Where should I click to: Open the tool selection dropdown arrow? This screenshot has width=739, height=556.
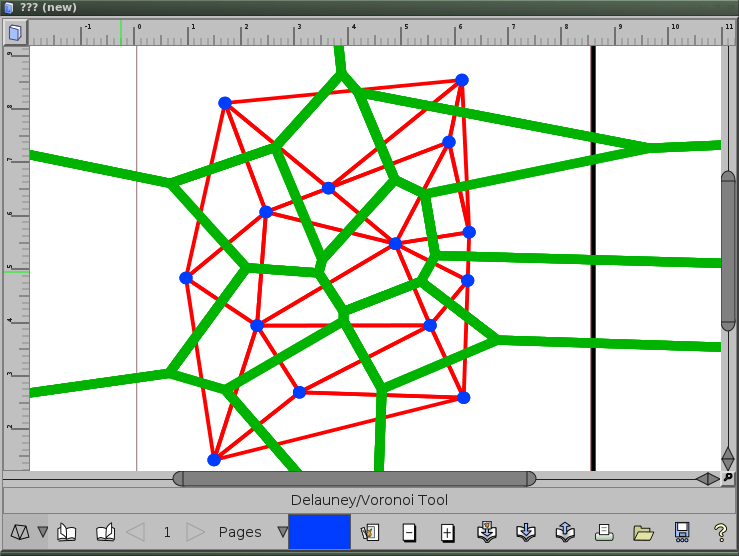42,532
